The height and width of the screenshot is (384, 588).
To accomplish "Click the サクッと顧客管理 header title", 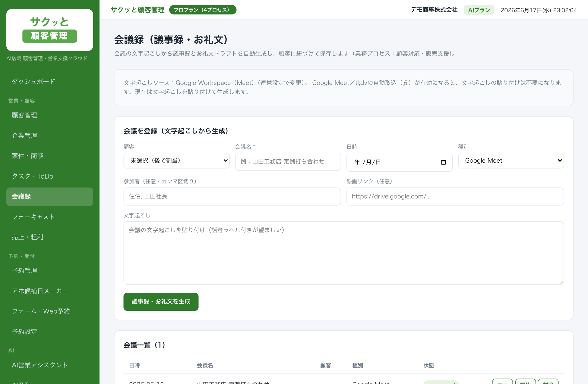I will click(x=138, y=10).
